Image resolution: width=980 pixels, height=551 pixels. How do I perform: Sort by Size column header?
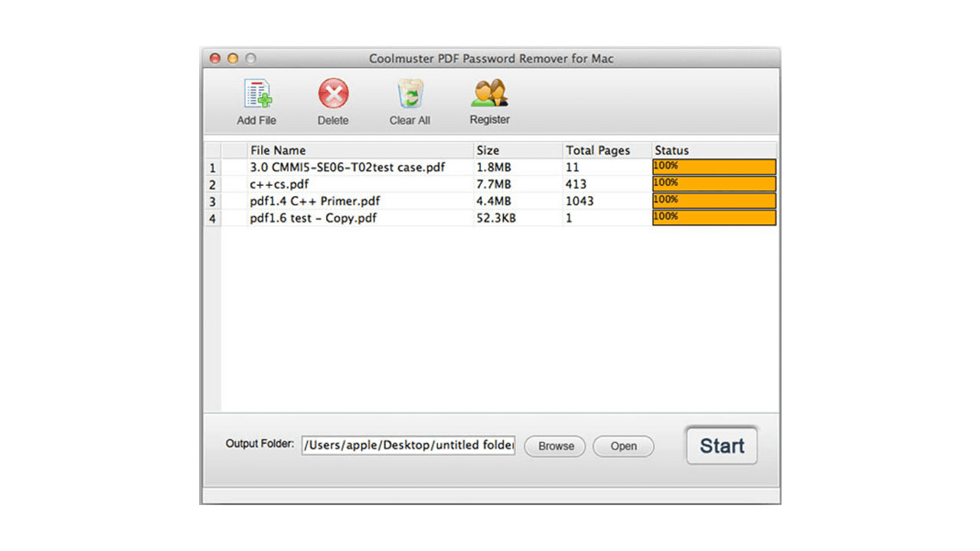[518, 150]
